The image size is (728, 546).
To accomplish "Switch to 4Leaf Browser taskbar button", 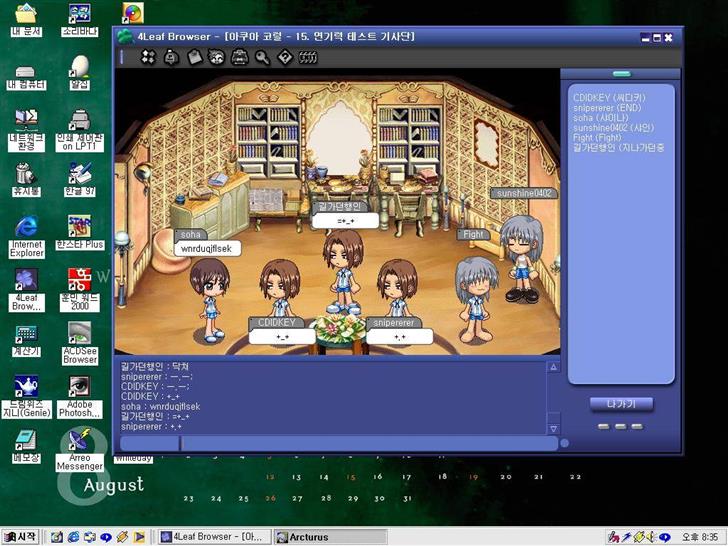I will tap(214, 537).
